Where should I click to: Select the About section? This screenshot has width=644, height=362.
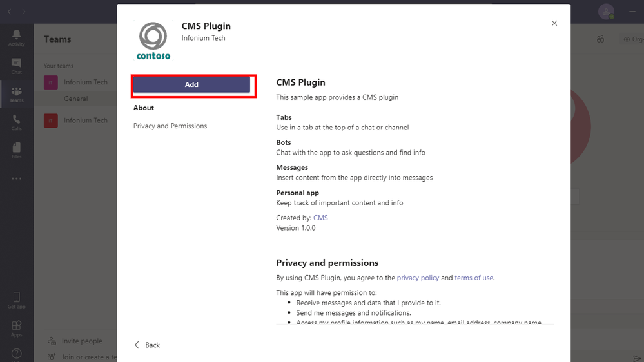click(x=143, y=108)
